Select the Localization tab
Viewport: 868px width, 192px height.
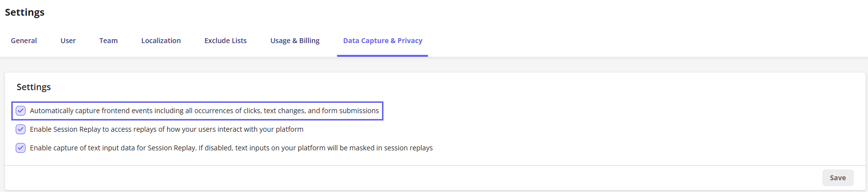pyautogui.click(x=161, y=41)
